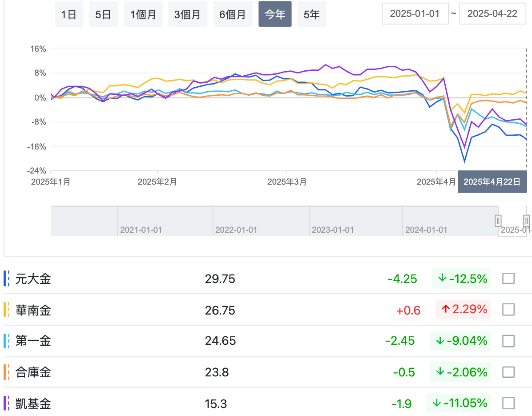This screenshot has height=416, width=532.
Task: Click the 2025年2月 axis label
Action: [x=157, y=182]
